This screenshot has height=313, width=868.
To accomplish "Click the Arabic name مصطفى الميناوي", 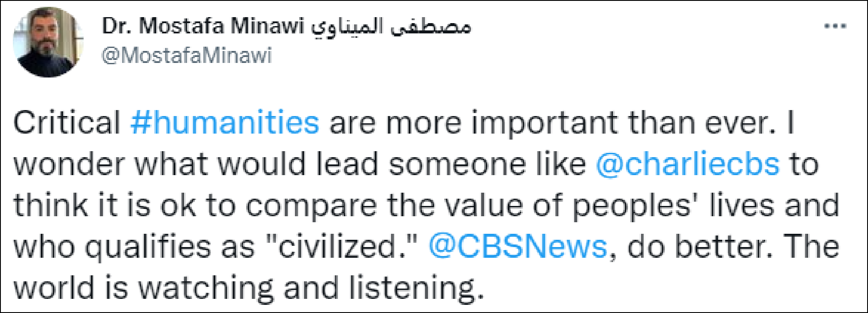I will (x=391, y=27).
